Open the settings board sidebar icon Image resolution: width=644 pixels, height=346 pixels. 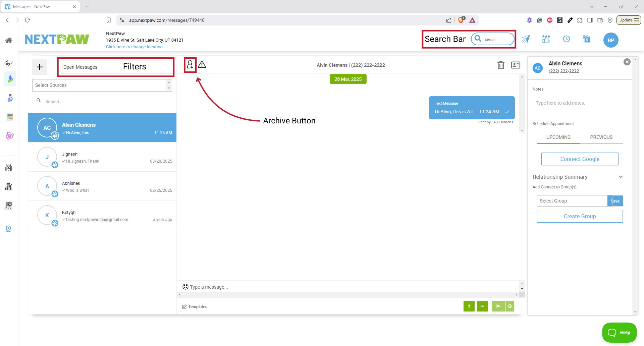[x=9, y=205]
